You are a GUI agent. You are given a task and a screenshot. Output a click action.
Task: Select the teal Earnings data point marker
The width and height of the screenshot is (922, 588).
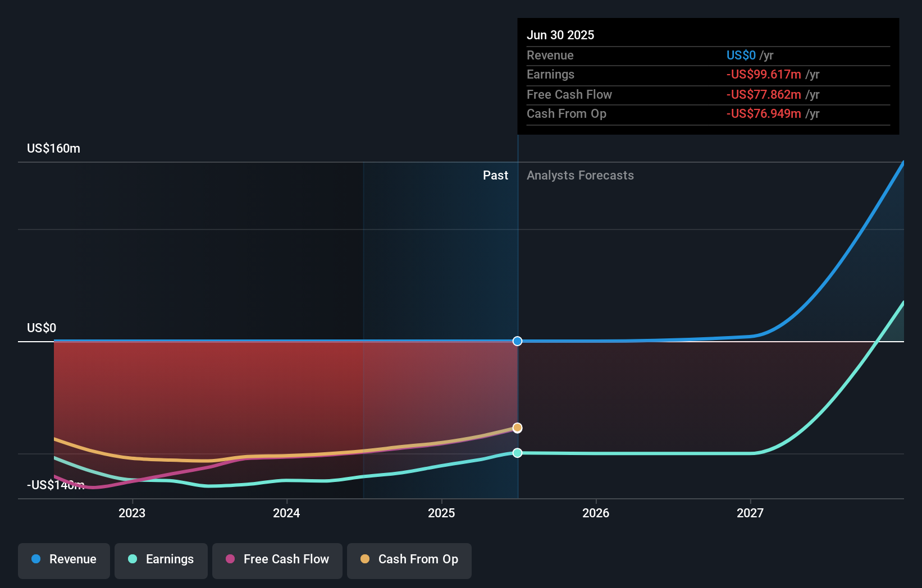click(517, 453)
